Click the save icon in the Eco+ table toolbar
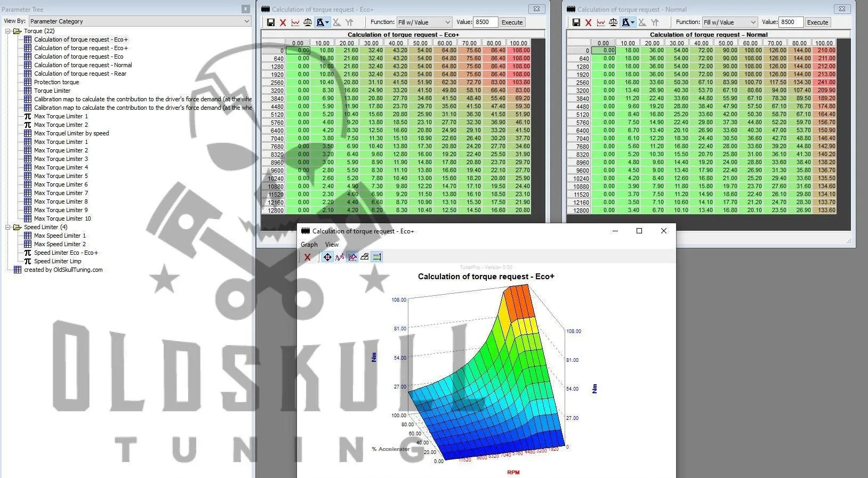868x478 pixels. click(x=271, y=22)
